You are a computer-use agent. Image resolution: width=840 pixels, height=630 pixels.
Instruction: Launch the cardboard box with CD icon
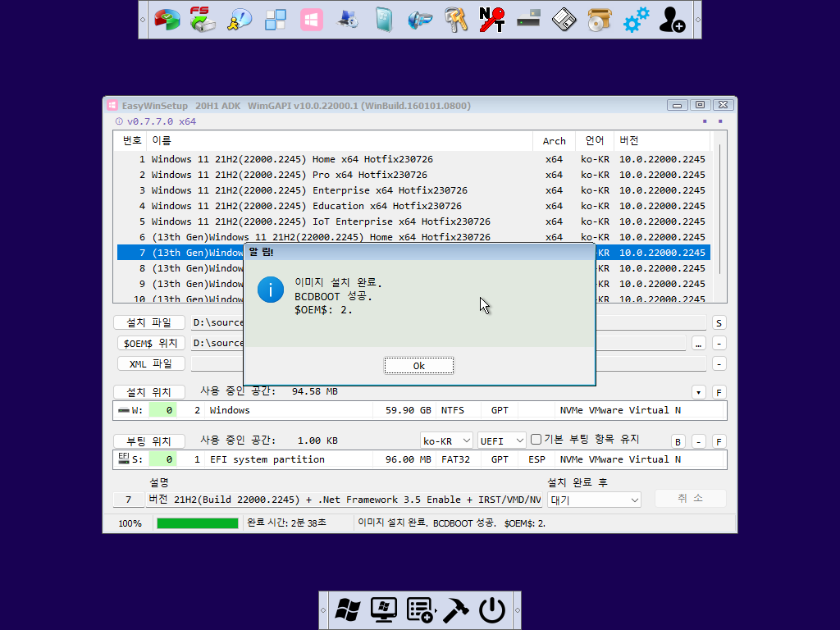[600, 20]
